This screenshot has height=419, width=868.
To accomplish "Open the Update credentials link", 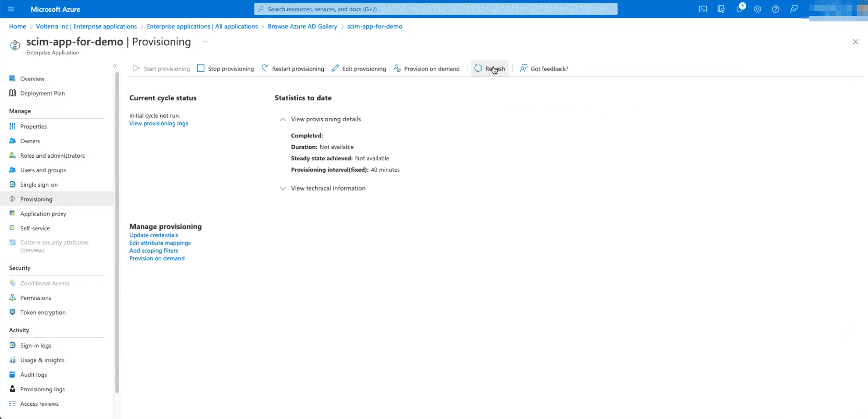I will 153,235.
